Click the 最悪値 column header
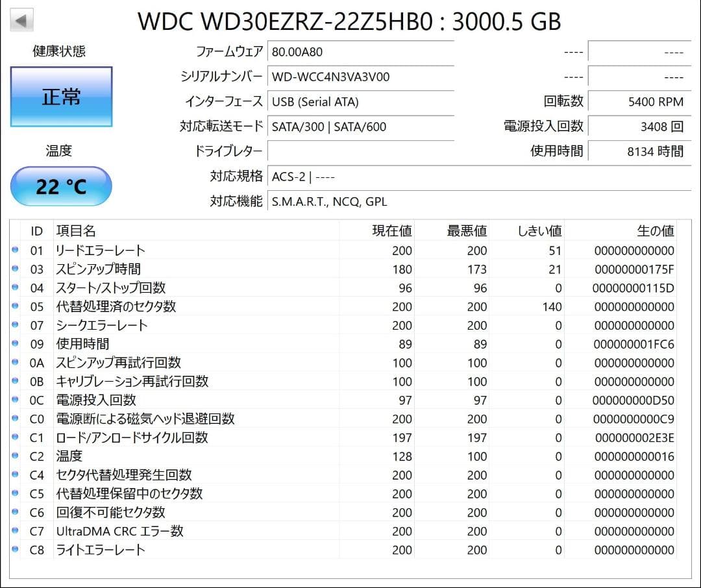The height and width of the screenshot is (588, 701). (x=467, y=231)
